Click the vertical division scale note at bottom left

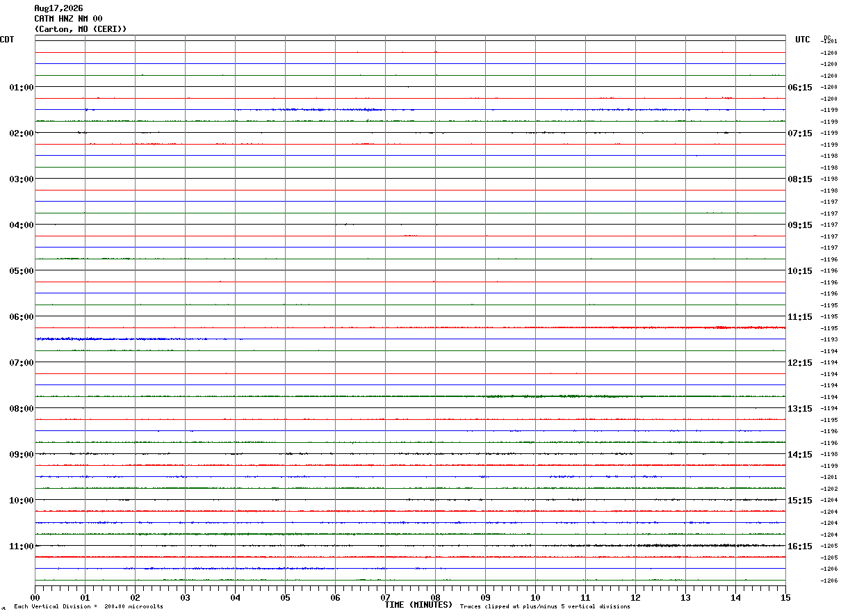(x=88, y=607)
